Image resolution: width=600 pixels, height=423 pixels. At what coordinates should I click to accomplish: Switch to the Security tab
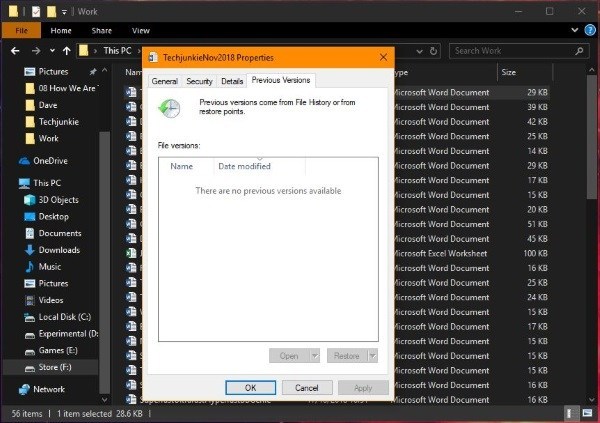(199, 81)
